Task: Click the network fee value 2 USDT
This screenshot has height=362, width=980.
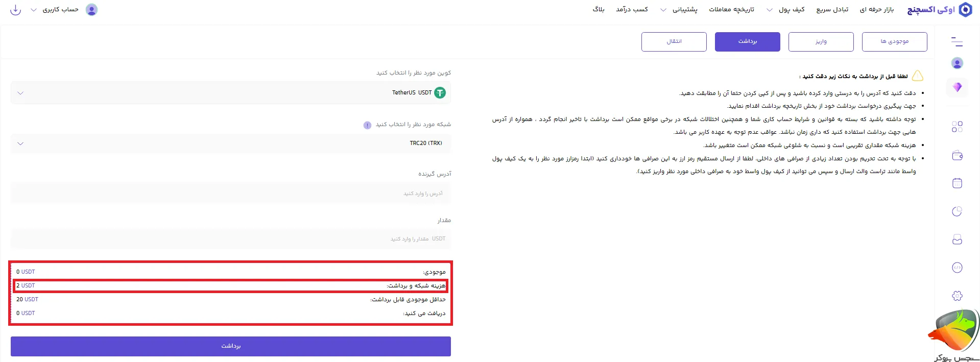Action: 26,286
